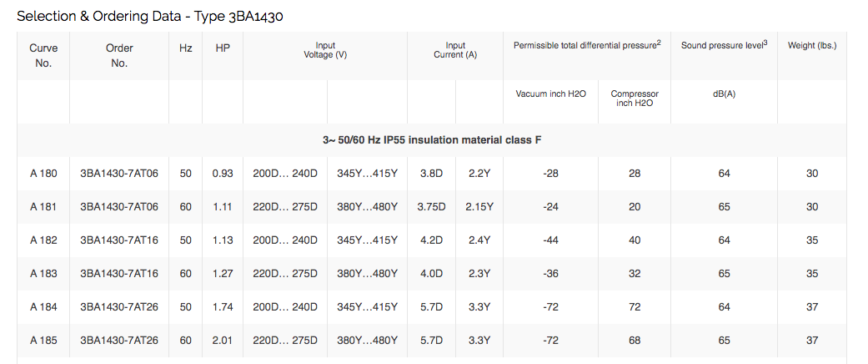Click the Order No. column header
868x364 pixels.
tap(119, 55)
